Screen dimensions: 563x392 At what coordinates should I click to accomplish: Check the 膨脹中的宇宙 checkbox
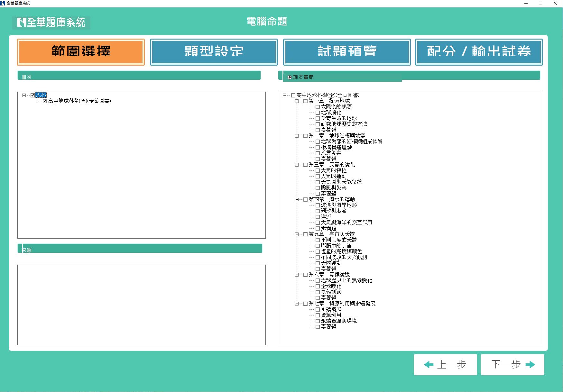(x=318, y=246)
